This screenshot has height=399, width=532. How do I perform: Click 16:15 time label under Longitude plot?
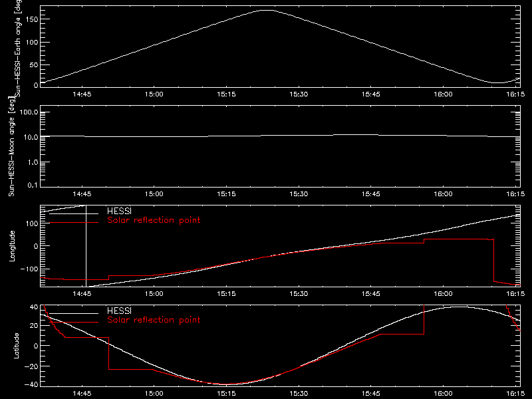point(515,294)
